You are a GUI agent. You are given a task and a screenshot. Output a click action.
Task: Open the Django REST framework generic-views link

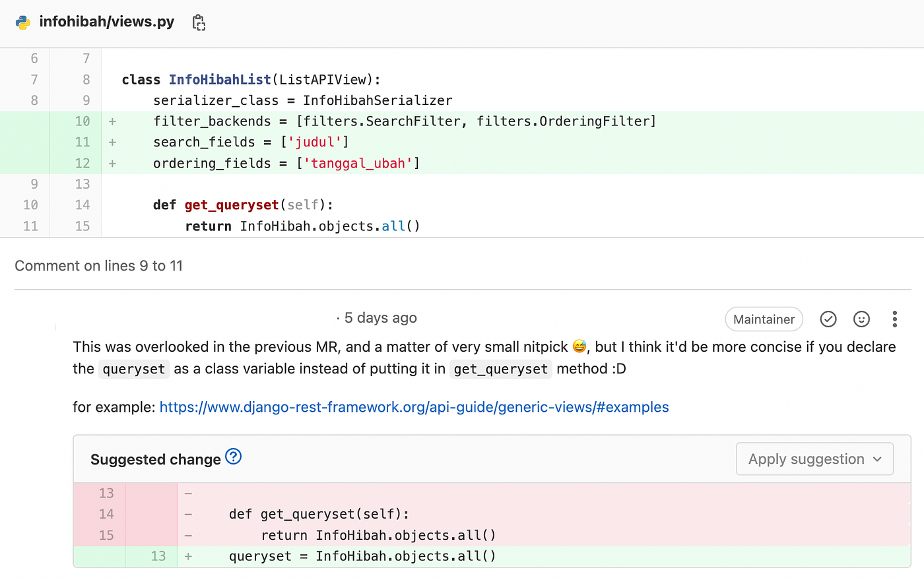[x=414, y=407]
